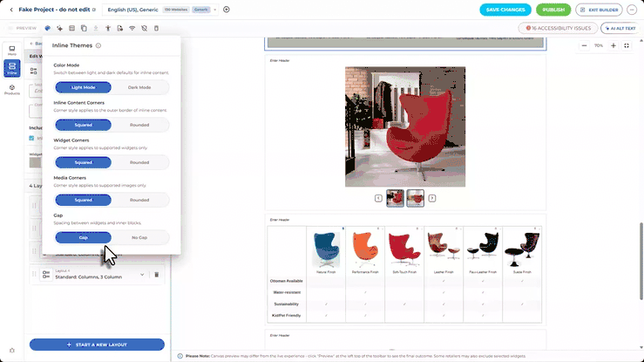Screen dimensions: 644x362
Task: Choose the Gap spacing option
Action: tap(83, 237)
